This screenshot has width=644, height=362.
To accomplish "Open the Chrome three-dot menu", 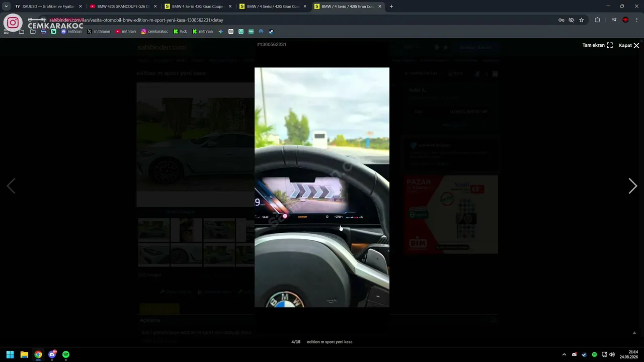I will (637, 20).
